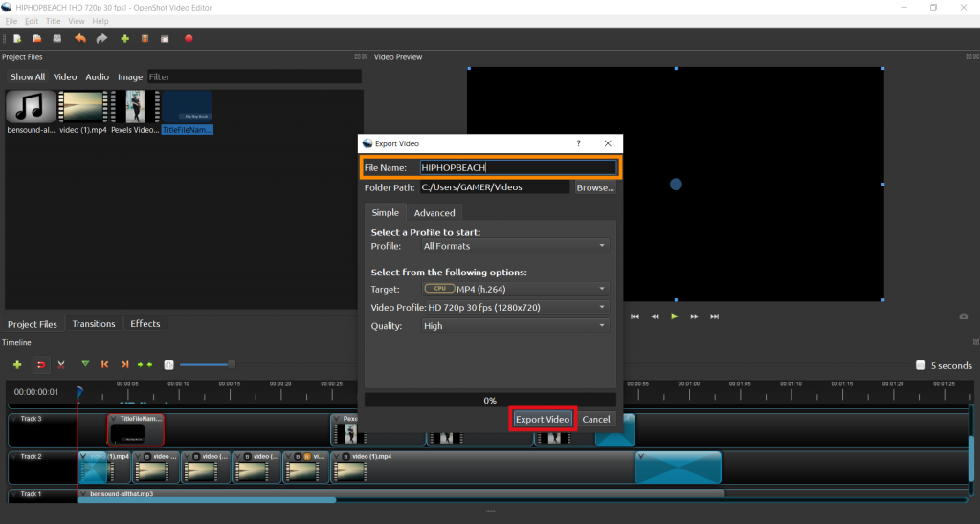Click the timeline horizontal scrollbar
980x524 pixels.
(207, 500)
